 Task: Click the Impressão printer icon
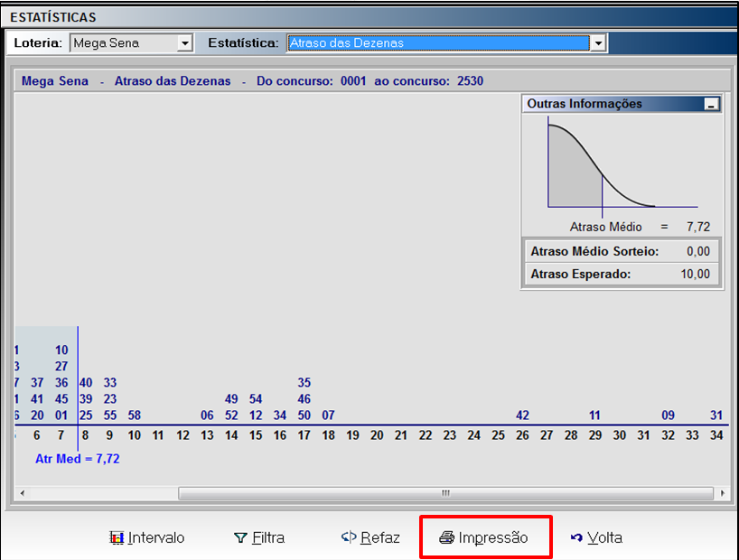[x=446, y=537]
